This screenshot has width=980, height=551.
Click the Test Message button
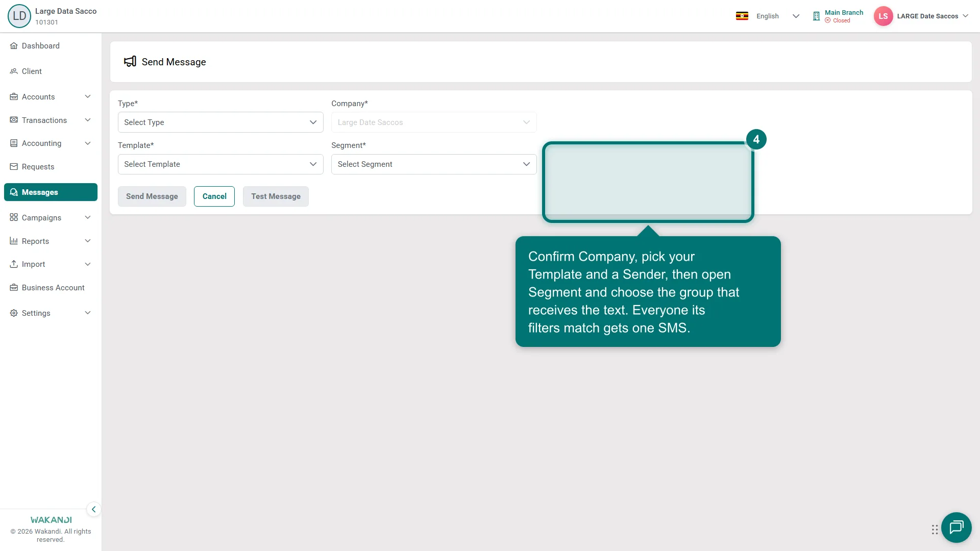[276, 196]
